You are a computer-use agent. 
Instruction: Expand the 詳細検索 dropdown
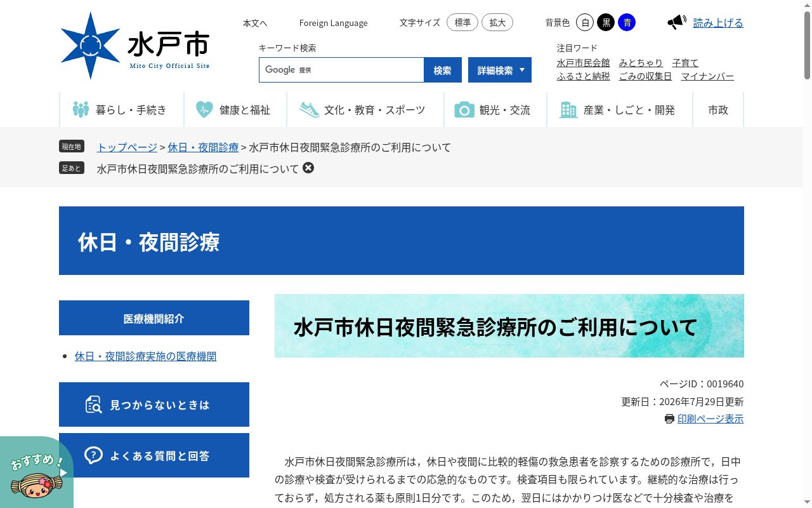pos(500,70)
